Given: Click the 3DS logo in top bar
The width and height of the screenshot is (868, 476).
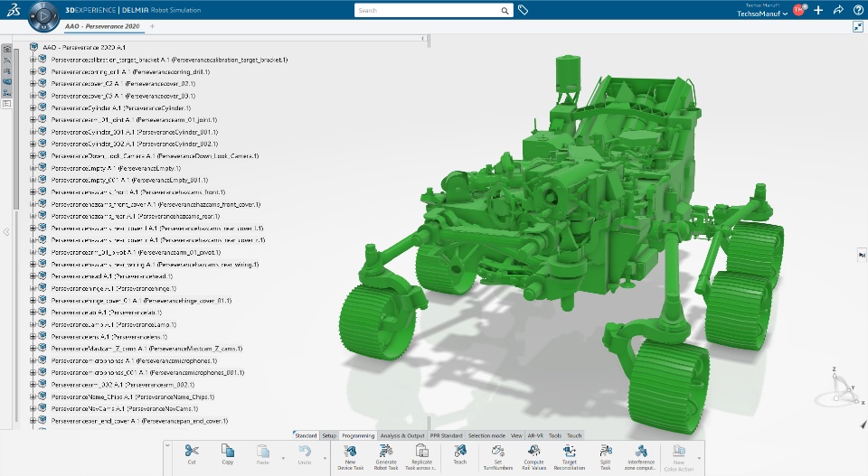Looking at the screenshot, I should (x=14, y=10).
